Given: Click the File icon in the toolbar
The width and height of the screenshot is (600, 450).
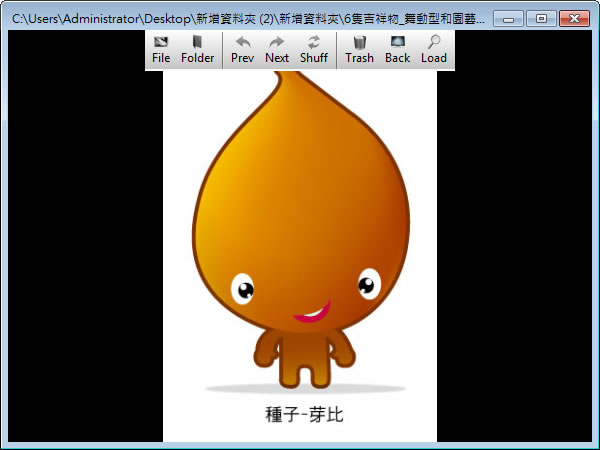Looking at the screenshot, I should point(161,42).
